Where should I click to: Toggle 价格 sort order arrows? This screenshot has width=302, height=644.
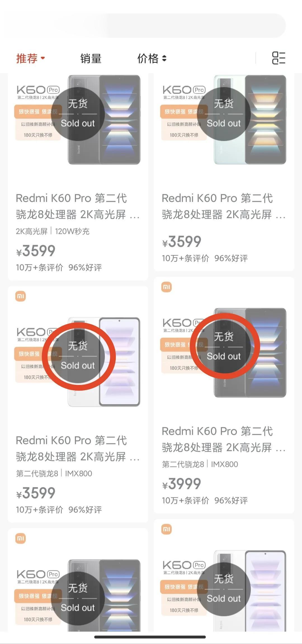(164, 58)
